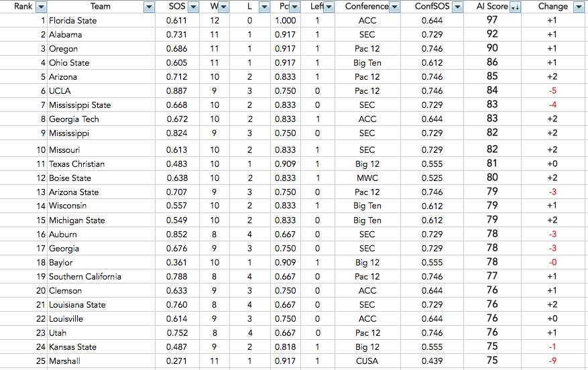
Task: Click Marshall's Change value -9
Action: (552, 361)
